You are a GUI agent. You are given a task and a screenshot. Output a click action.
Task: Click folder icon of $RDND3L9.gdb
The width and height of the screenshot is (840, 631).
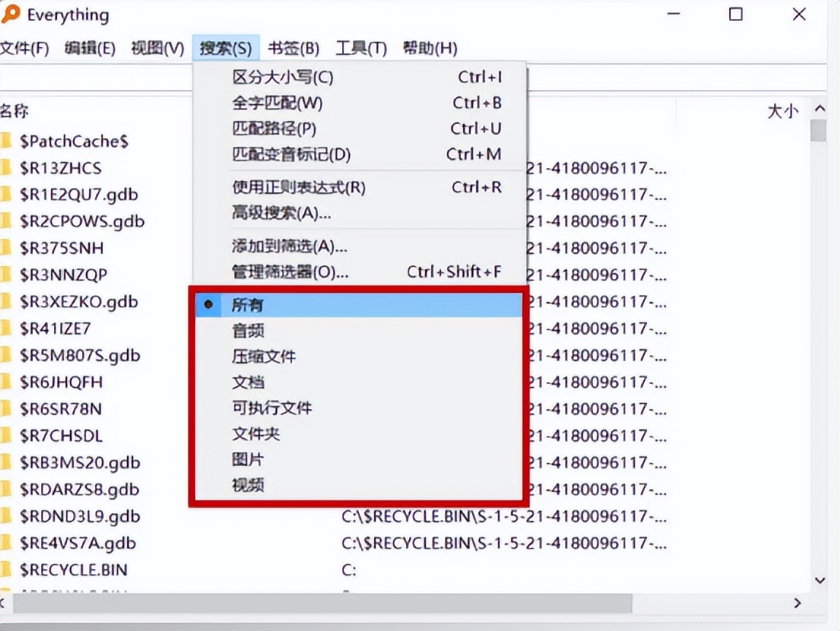click(x=5, y=516)
